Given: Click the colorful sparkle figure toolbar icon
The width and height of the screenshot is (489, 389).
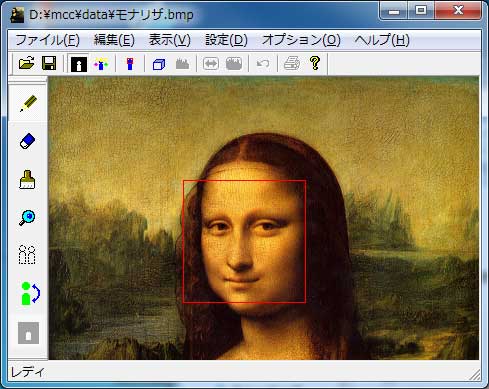Looking at the screenshot, I should click(x=101, y=63).
